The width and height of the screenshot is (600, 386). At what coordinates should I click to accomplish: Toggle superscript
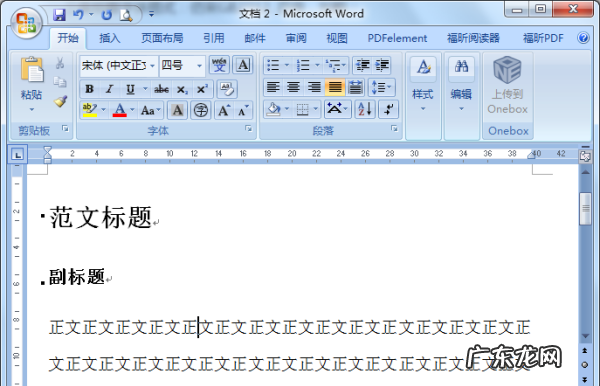coord(202,89)
